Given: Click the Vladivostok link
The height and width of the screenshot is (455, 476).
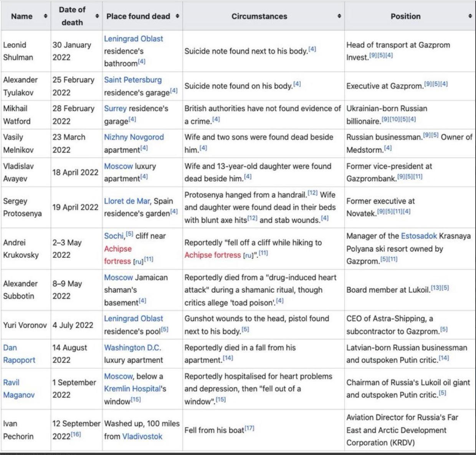Looking at the screenshot, I should pos(142,437).
